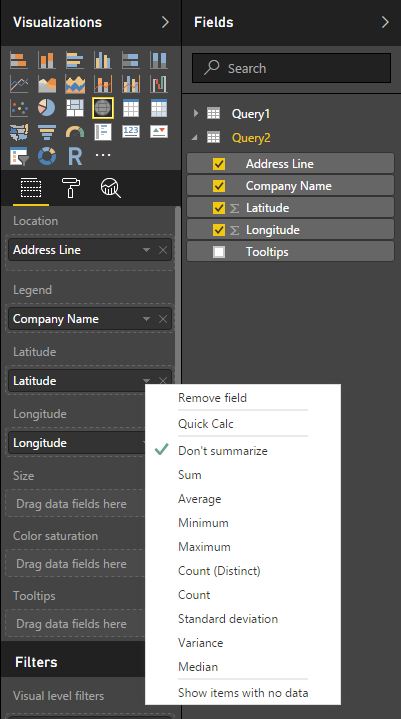
Task: Select line and clustered column chart visual
Action: click(131, 84)
